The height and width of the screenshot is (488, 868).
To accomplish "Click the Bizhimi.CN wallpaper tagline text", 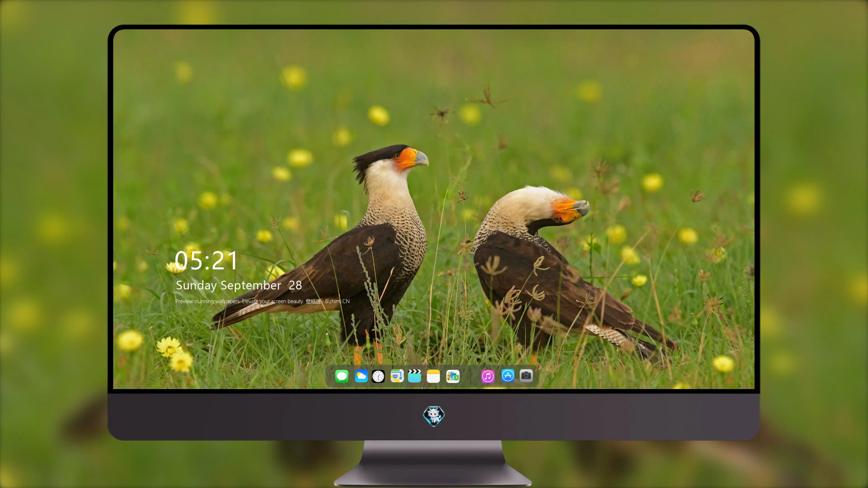I will (262, 301).
